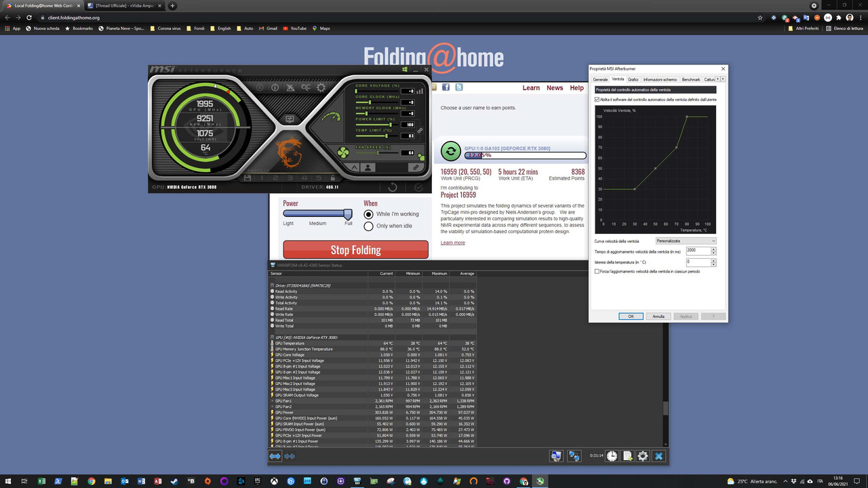Click Annulla button in properties dialog
The height and width of the screenshot is (488, 868).
[x=658, y=316]
